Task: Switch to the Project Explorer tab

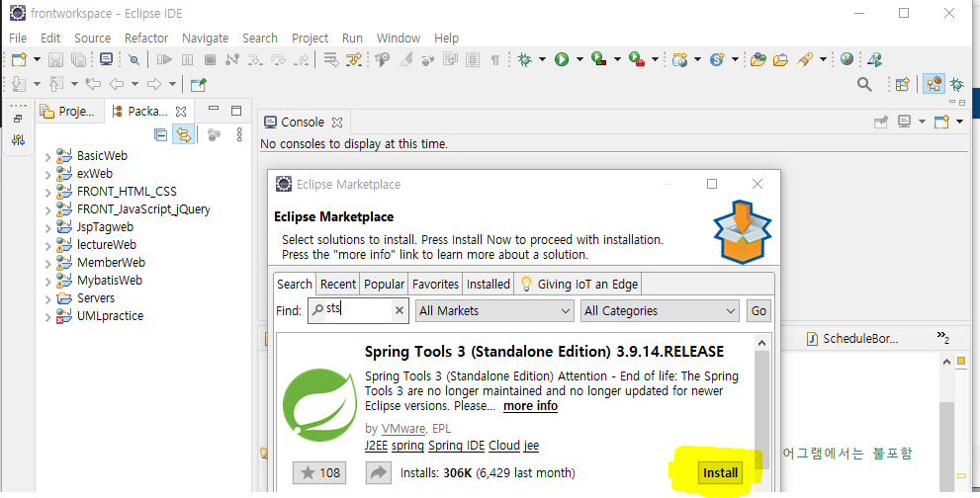Action: (x=68, y=112)
